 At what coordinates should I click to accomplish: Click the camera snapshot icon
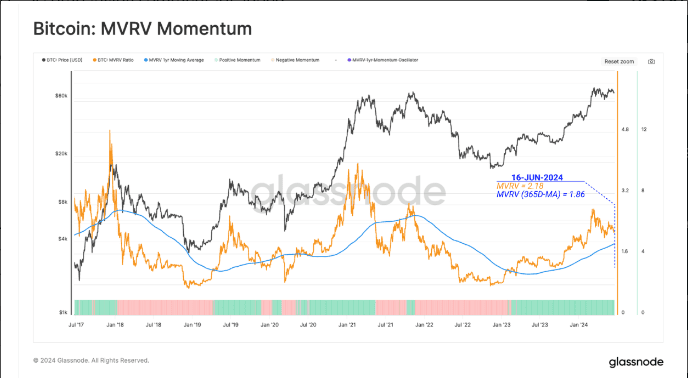(x=652, y=62)
